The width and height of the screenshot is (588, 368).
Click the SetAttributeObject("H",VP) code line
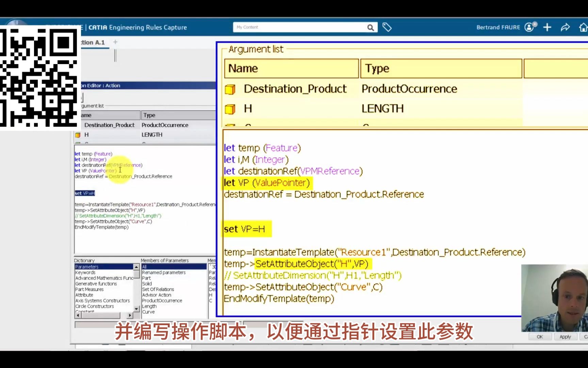[x=110, y=210]
